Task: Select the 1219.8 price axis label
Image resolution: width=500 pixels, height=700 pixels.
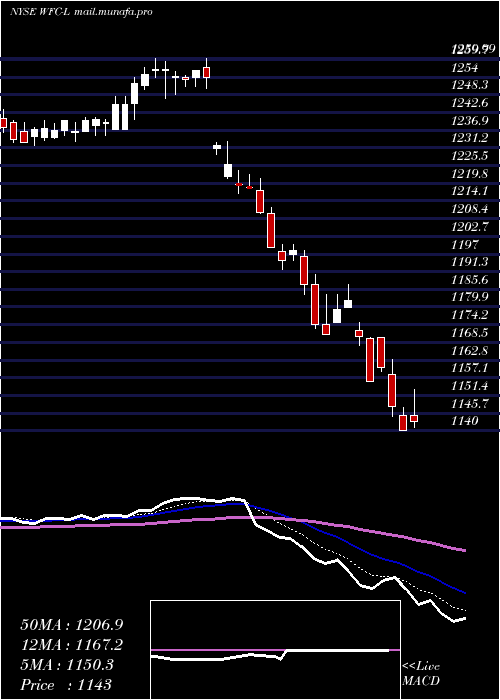Action: (x=469, y=173)
